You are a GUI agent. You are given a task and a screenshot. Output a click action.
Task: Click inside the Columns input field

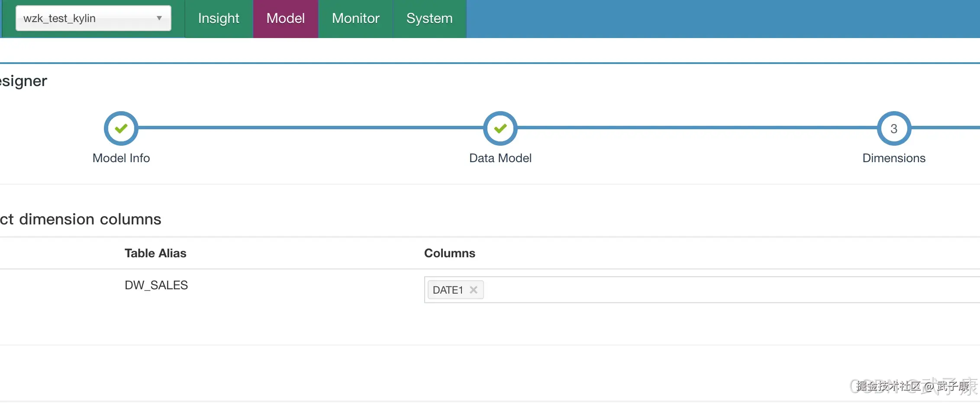(x=693, y=290)
